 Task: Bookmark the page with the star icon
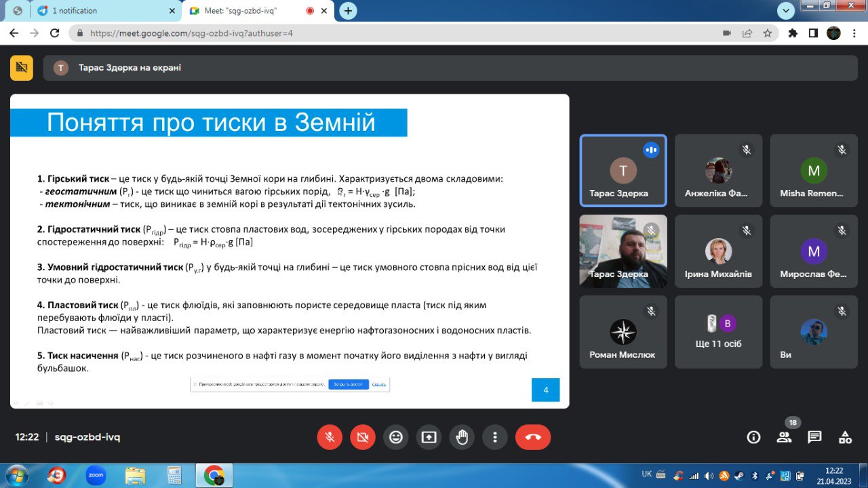coord(767,33)
